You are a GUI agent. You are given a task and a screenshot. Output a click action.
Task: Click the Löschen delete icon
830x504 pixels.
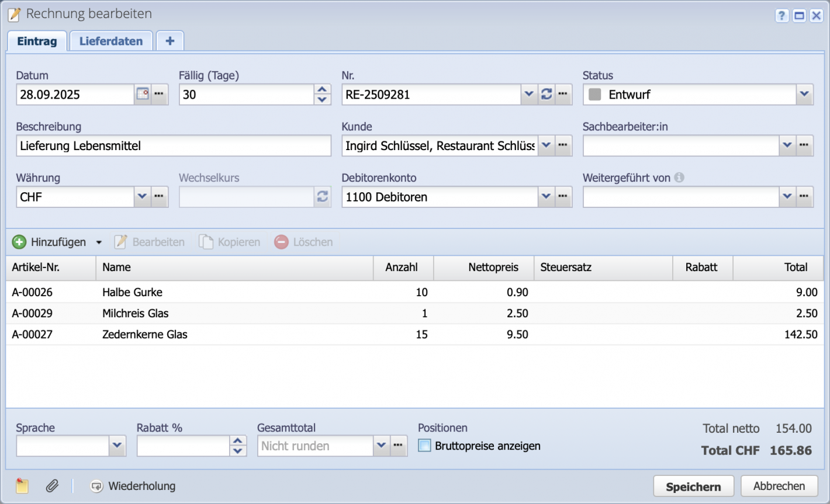click(x=281, y=242)
